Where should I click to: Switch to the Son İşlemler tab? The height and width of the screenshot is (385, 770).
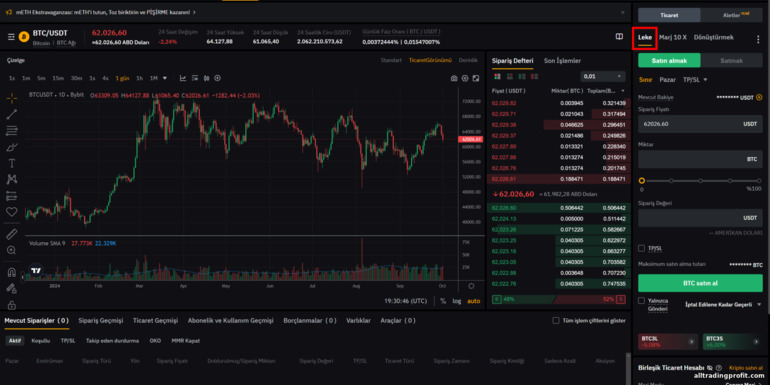[x=562, y=61]
